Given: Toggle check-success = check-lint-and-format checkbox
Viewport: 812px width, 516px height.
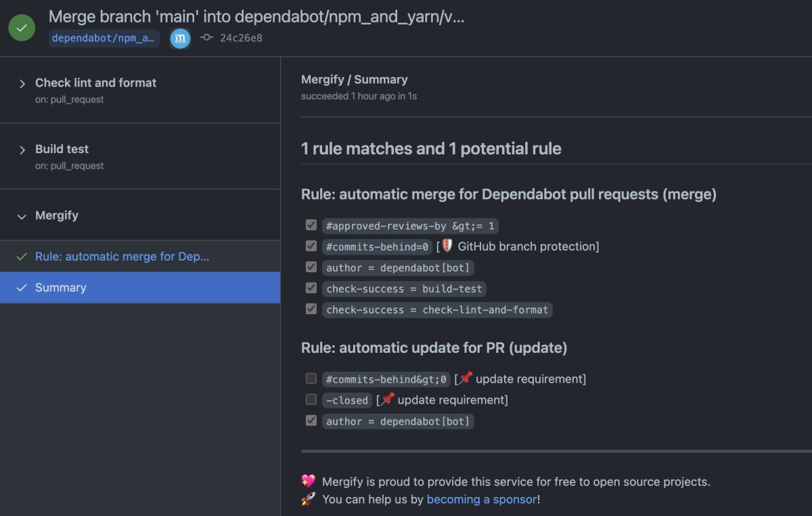Looking at the screenshot, I should [311, 309].
